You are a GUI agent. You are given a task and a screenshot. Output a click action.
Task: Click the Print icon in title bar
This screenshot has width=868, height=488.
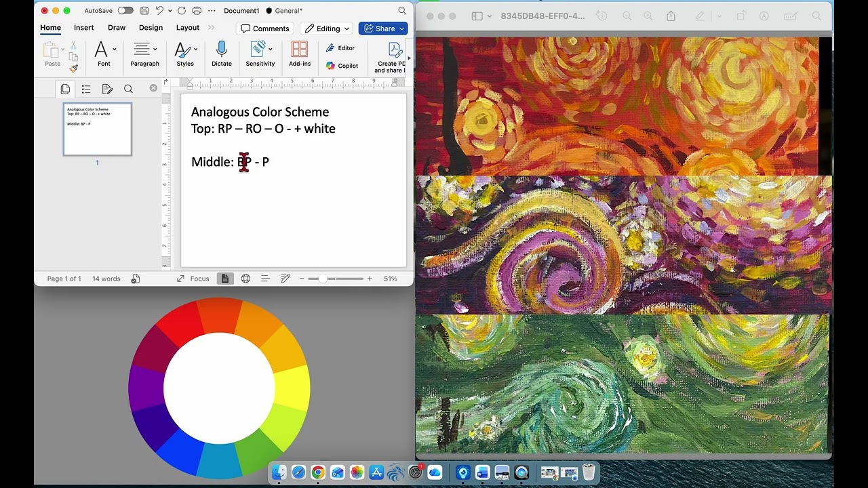(197, 11)
